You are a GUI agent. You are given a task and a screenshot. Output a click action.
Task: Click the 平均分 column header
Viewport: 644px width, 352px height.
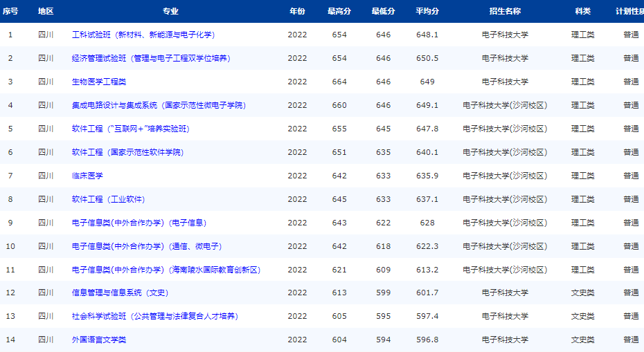427,12
